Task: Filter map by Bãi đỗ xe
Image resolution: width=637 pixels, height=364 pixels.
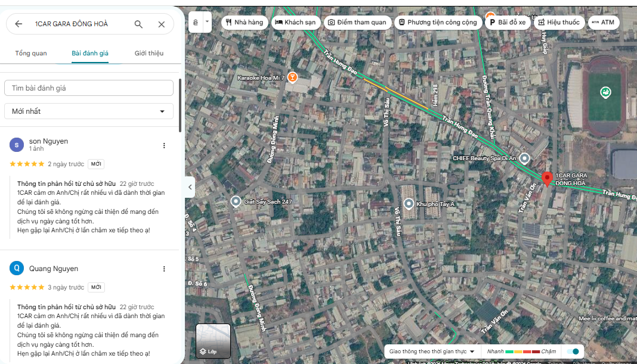Action: point(508,22)
